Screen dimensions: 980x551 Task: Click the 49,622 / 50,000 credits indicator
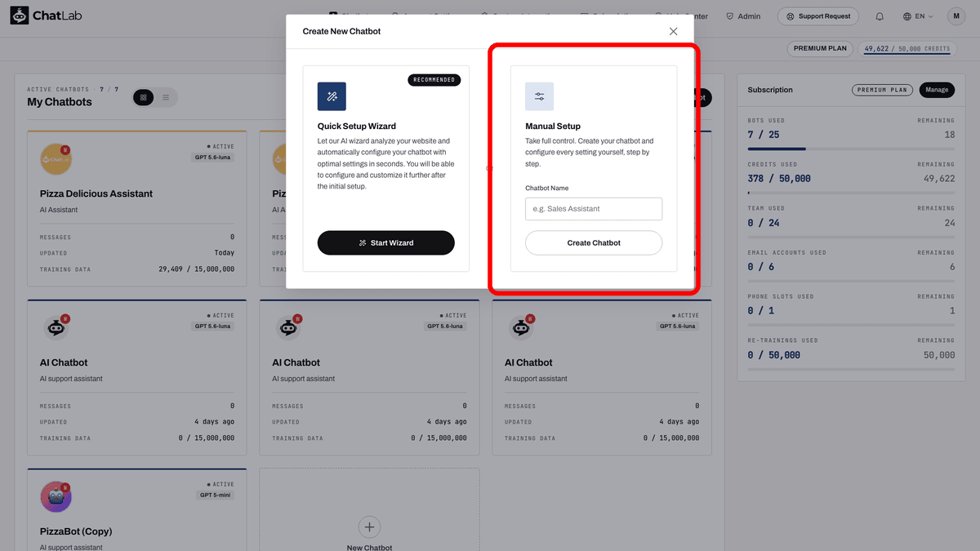[906, 49]
